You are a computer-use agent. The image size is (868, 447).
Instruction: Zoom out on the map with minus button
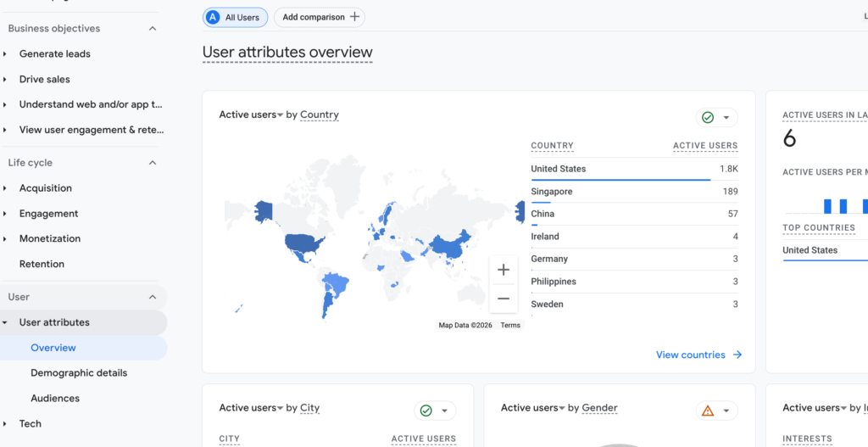[504, 298]
